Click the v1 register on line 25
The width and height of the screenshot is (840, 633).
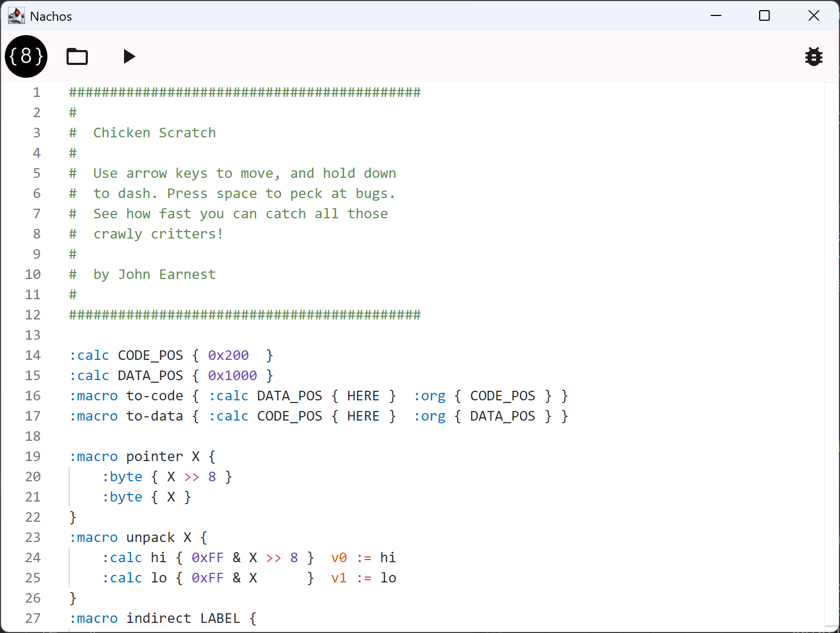[x=339, y=578]
